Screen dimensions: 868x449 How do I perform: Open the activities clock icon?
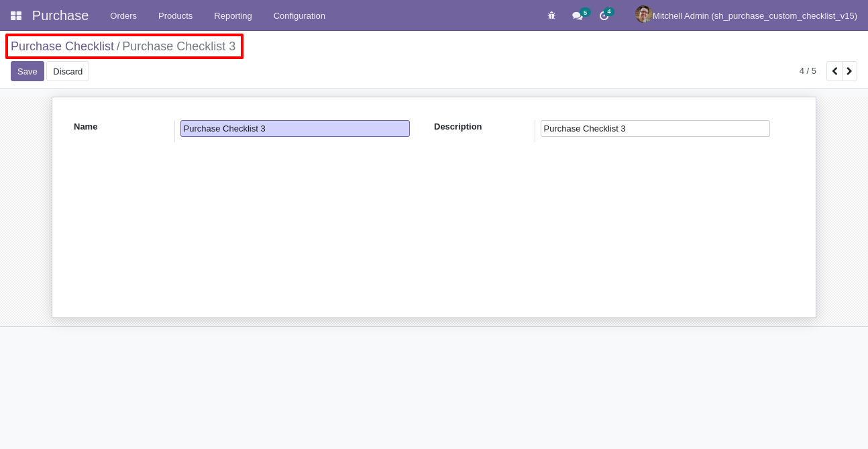pos(604,15)
